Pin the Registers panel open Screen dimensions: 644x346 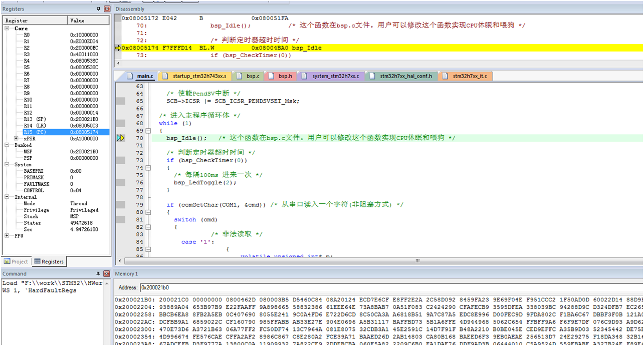(99, 9)
